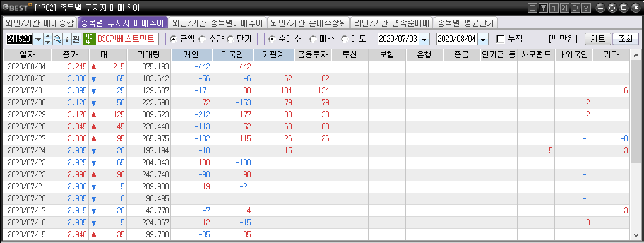This screenshot has height=243, width=644.
Task: Click the green 40/45 stock indicator icon
Action: tap(89, 39)
